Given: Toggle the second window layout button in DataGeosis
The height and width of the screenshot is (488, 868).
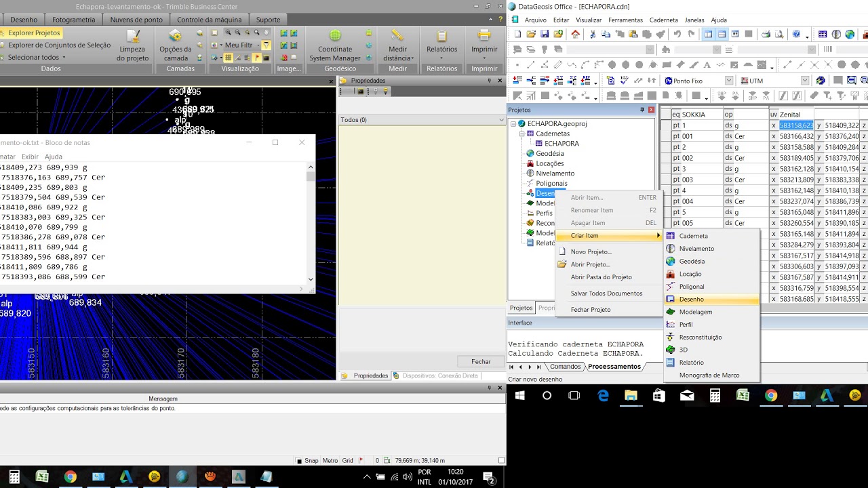Looking at the screenshot, I should pos(722,34).
